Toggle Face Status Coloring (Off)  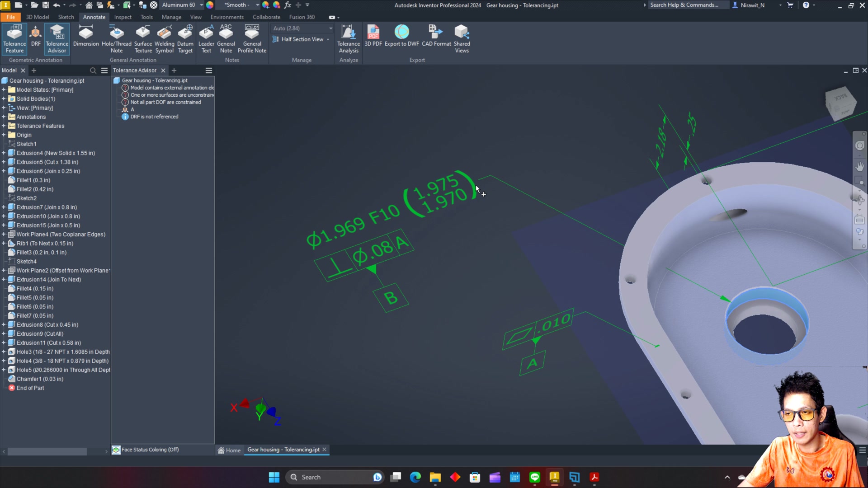point(146,450)
